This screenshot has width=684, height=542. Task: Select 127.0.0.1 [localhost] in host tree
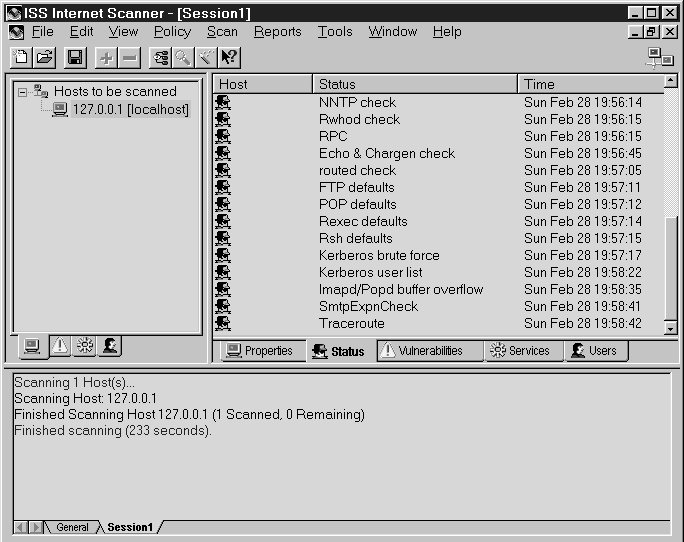click(130, 109)
